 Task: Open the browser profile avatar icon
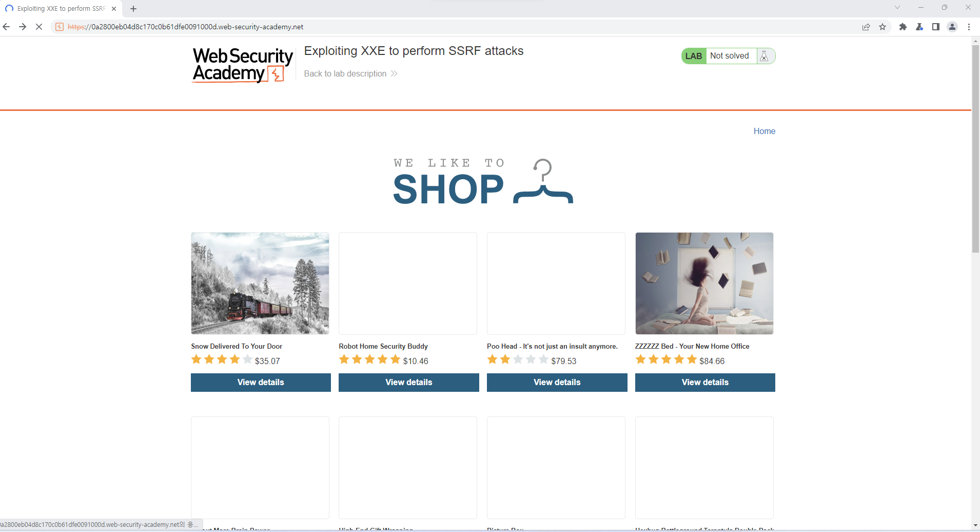[x=952, y=27]
